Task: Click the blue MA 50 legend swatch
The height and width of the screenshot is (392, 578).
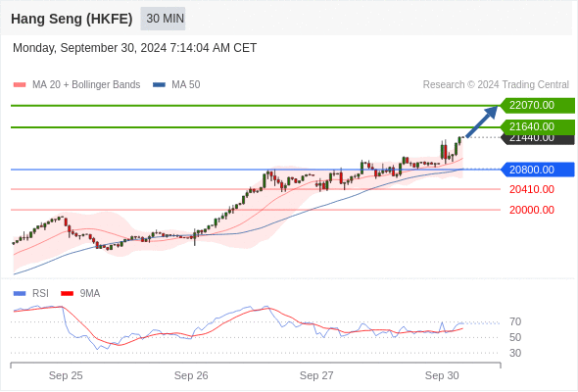Action: click(159, 85)
